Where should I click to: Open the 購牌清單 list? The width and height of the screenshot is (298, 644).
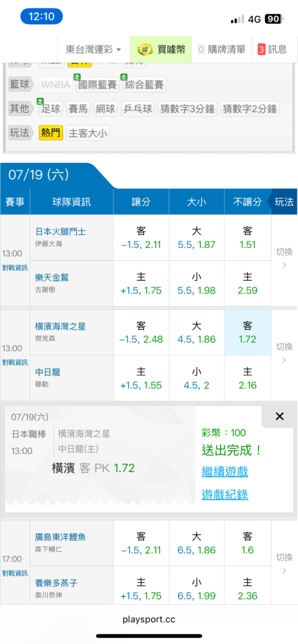221,50
